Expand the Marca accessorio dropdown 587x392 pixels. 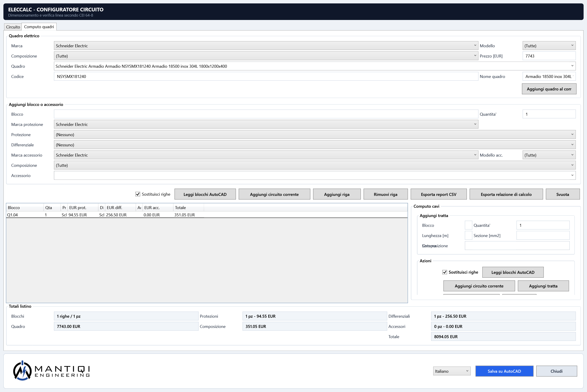(x=266, y=155)
